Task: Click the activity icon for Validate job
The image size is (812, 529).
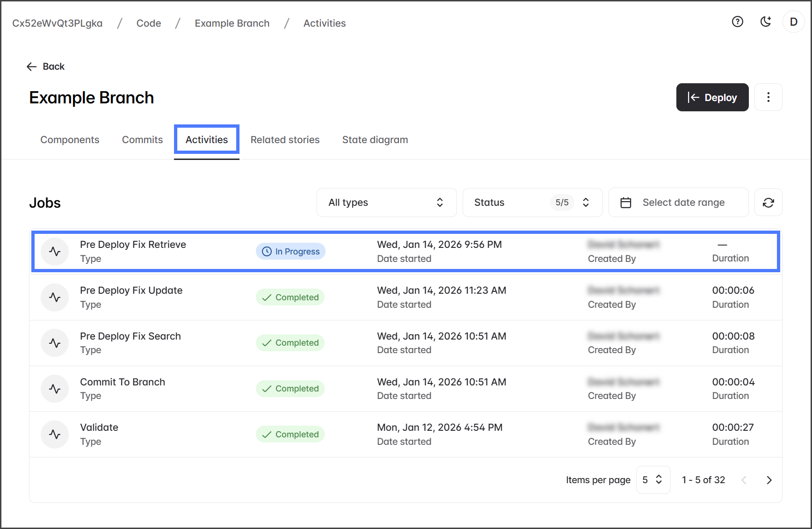Action: 55,435
